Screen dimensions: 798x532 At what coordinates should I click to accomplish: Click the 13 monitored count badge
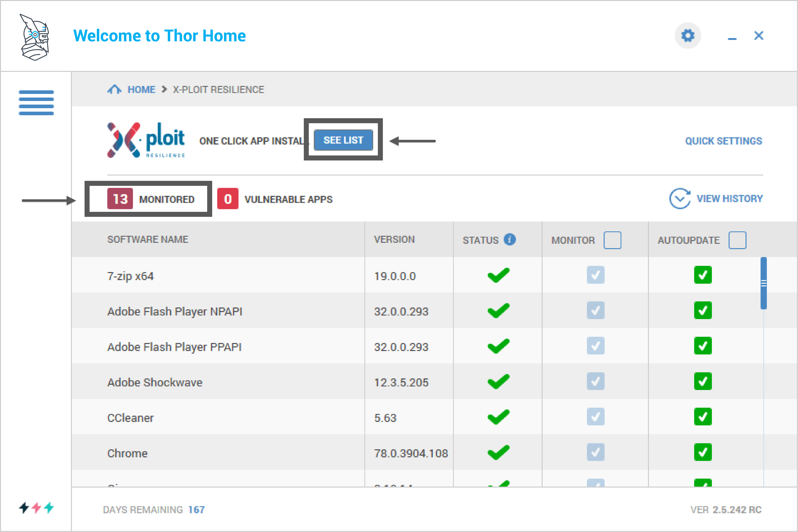(x=120, y=199)
